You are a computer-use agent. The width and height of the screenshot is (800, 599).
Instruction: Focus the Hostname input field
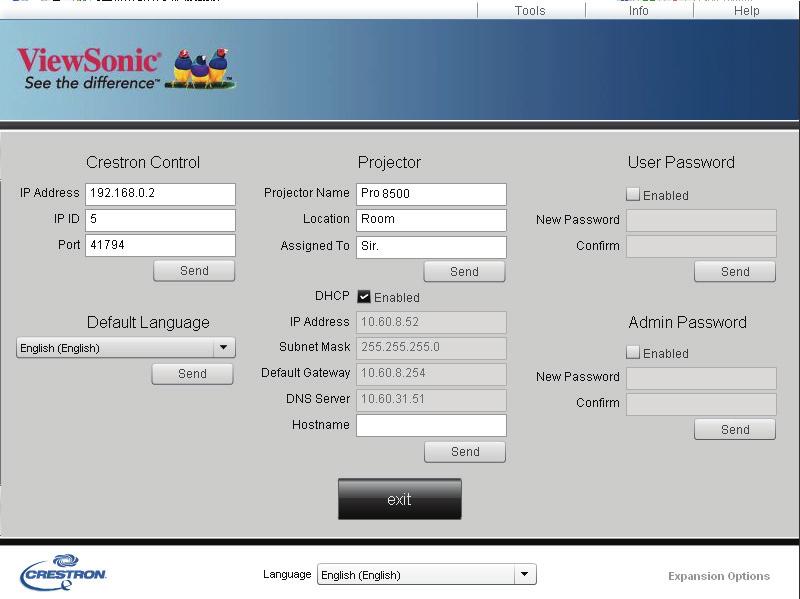(x=431, y=426)
